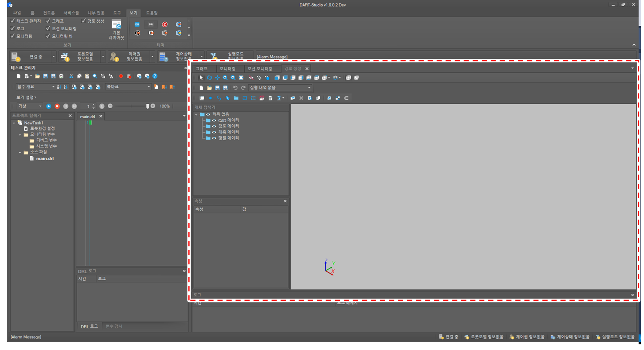Image resolution: width=644 pixels, height=350 pixels.
Task: Toggle eye visibility of CAD 데이터
Action: pos(214,120)
